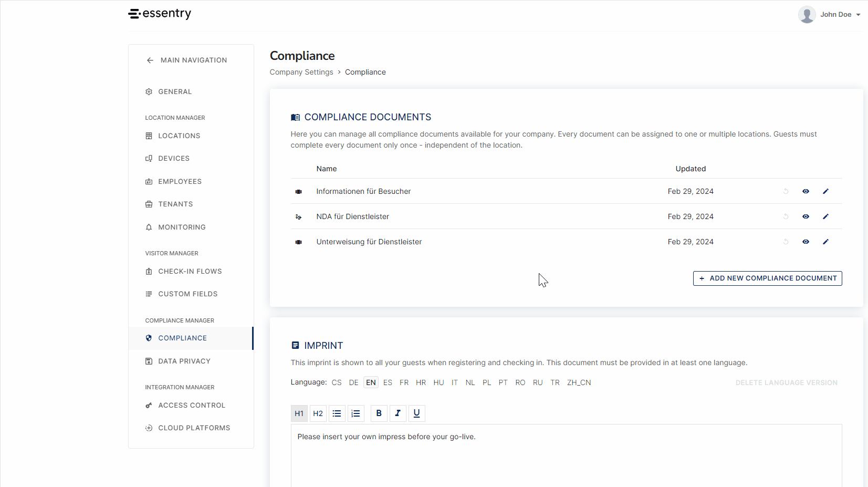
Task: Click the Informationen für Besucher document name
Action: pyautogui.click(x=363, y=192)
